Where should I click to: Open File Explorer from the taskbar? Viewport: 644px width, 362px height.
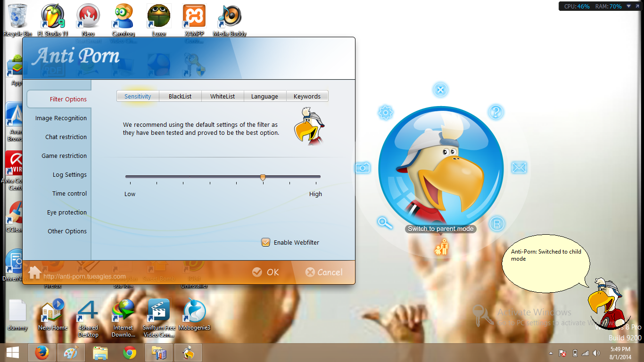100,353
